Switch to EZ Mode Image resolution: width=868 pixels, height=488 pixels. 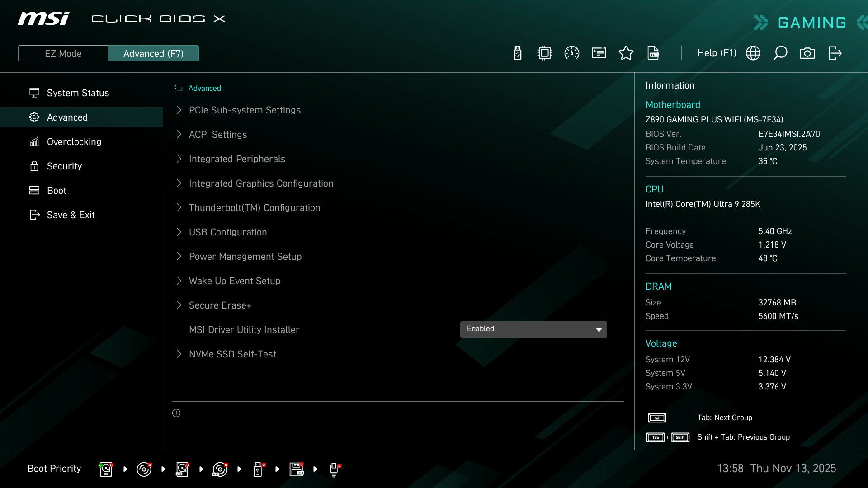coord(63,53)
